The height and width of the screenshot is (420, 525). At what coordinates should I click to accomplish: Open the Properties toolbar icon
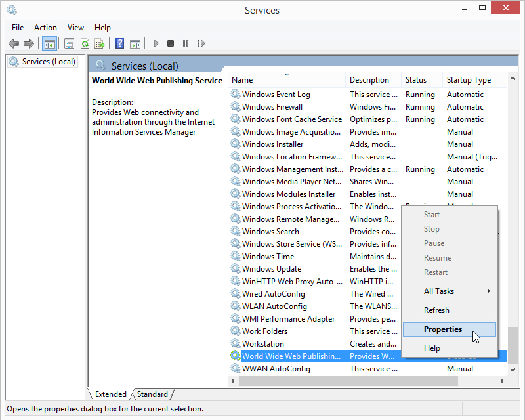[x=69, y=43]
